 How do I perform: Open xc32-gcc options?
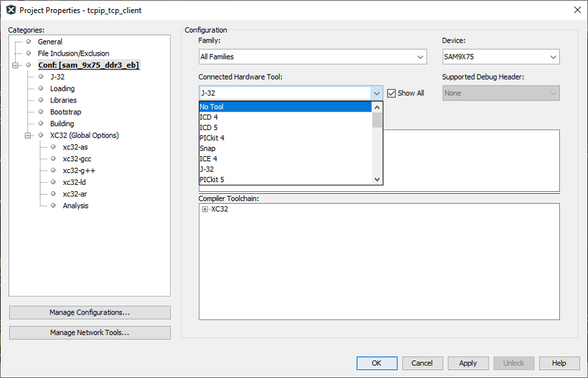coord(77,159)
